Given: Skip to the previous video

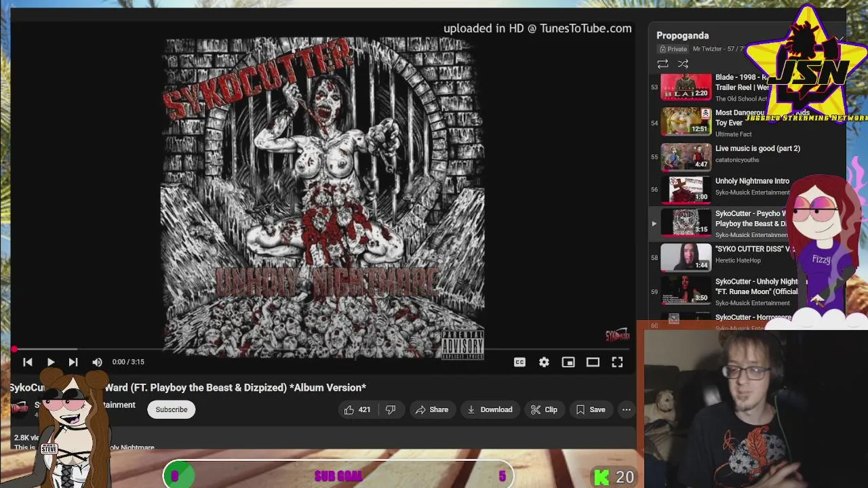Looking at the screenshot, I should pos(28,362).
